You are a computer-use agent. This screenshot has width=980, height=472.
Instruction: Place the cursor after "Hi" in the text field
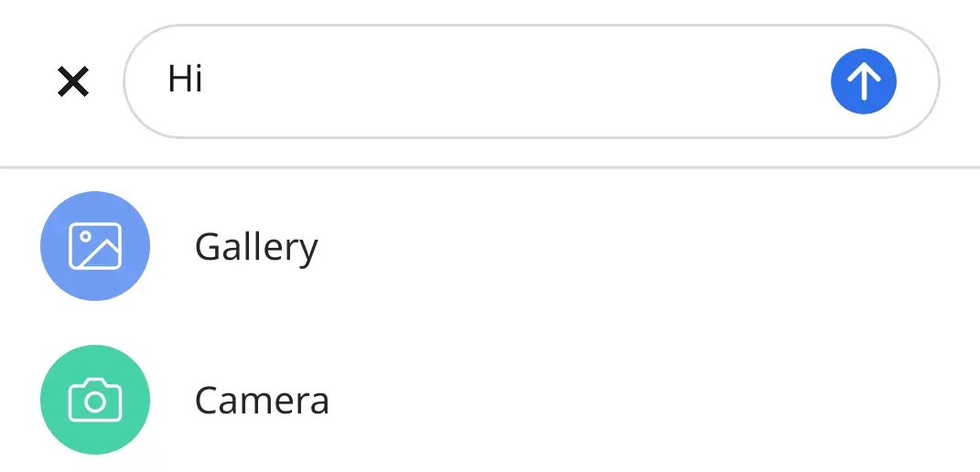click(x=206, y=80)
